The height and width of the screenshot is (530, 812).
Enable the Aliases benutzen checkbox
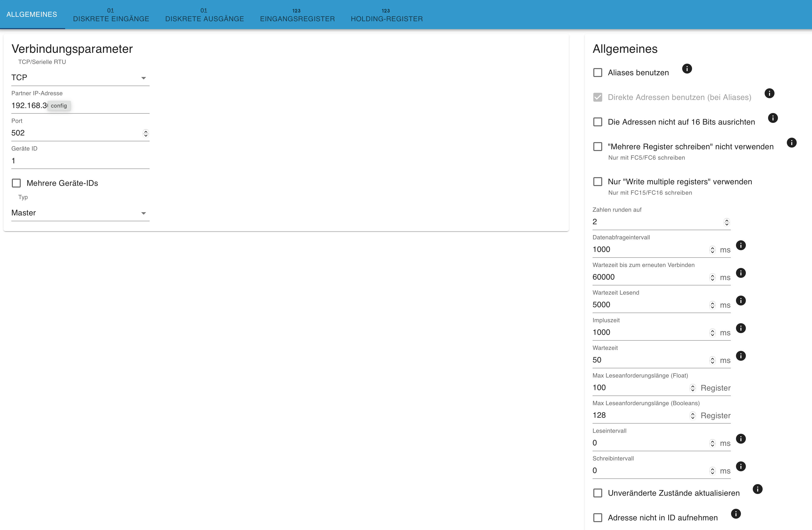pos(598,73)
